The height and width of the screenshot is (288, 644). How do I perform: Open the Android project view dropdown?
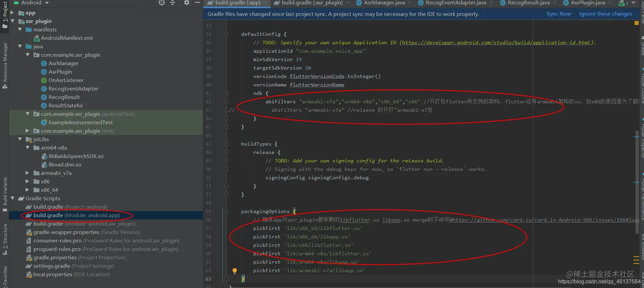point(31,3)
